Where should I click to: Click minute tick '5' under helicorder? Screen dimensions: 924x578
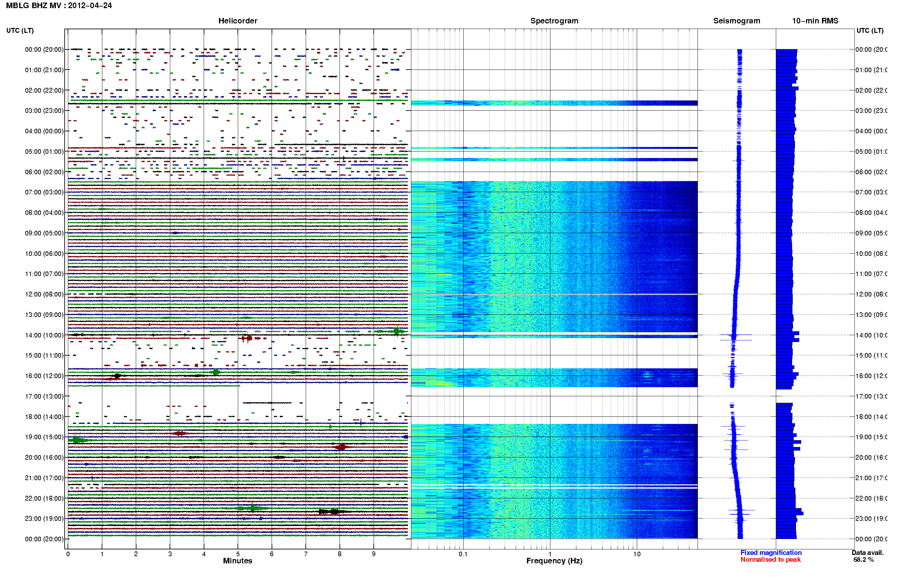pos(237,554)
